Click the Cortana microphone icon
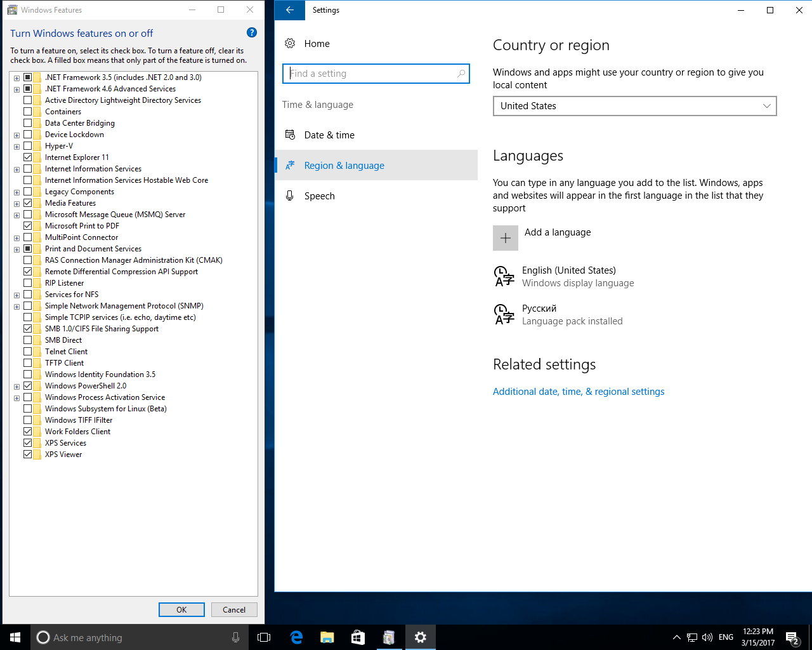The image size is (812, 650). coord(235,637)
